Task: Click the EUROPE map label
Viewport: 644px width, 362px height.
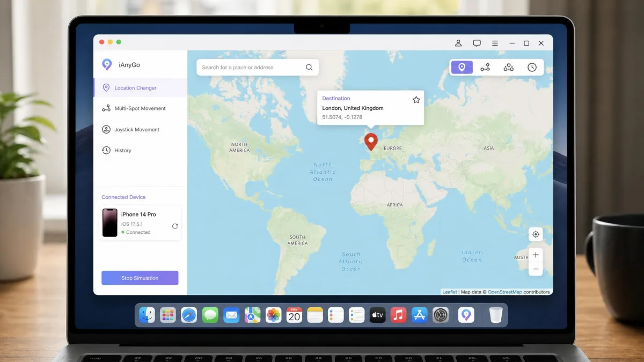Action: click(393, 149)
